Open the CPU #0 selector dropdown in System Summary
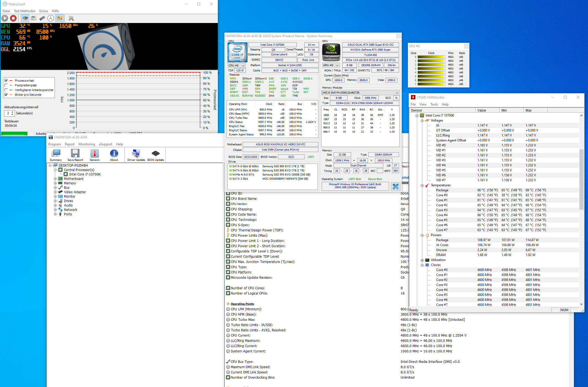Viewport: 588px width, 387px height. click(236, 66)
